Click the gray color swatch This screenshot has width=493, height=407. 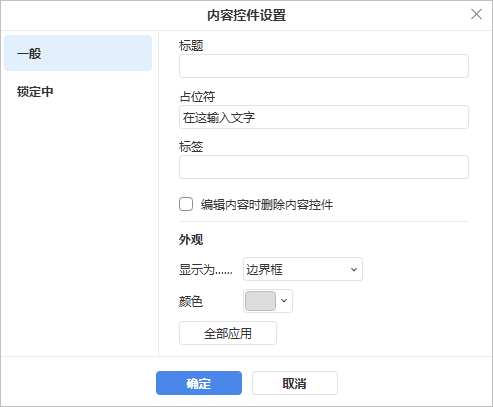click(260, 301)
